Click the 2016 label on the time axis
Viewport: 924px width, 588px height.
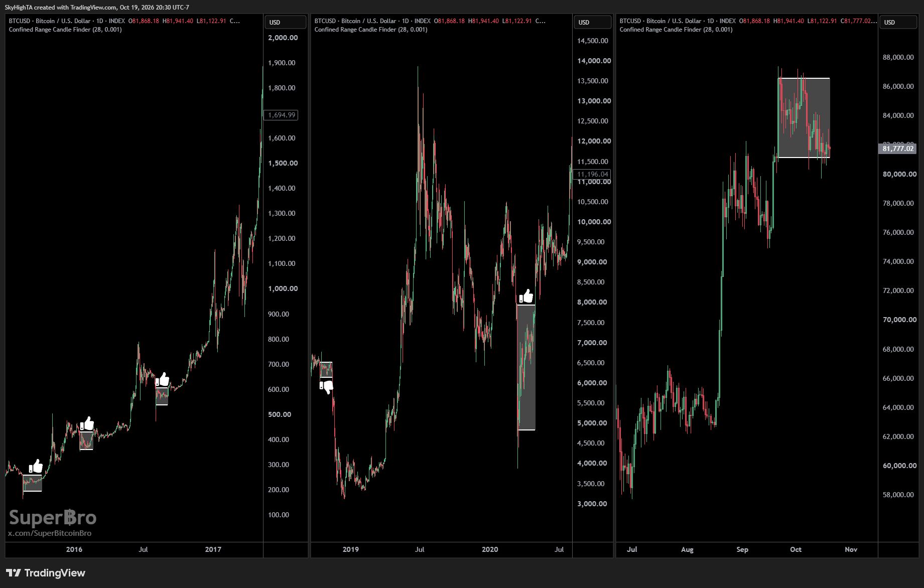click(x=74, y=549)
